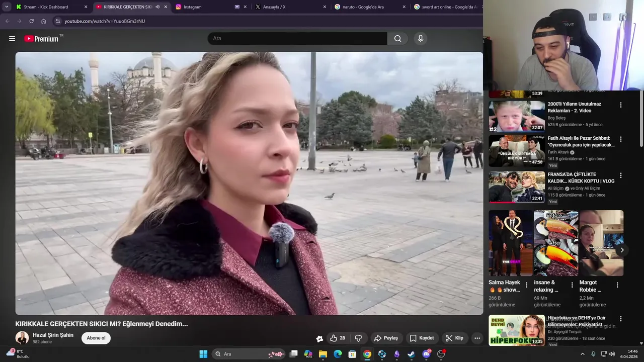The width and height of the screenshot is (644, 362).
Task: Dislike the video with thumbs down
Action: pyautogui.click(x=358, y=338)
